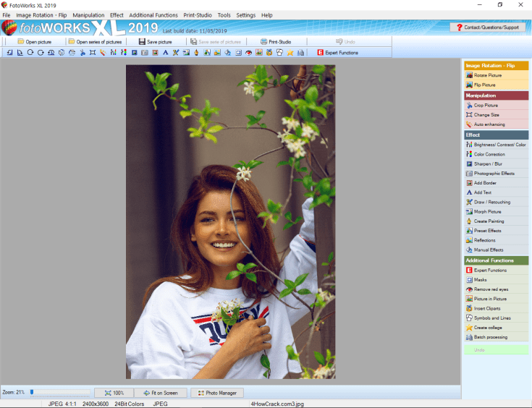Viewport: 532px width, 408px height.
Task: Select Batch processing in the side panel
Action: (x=496, y=337)
